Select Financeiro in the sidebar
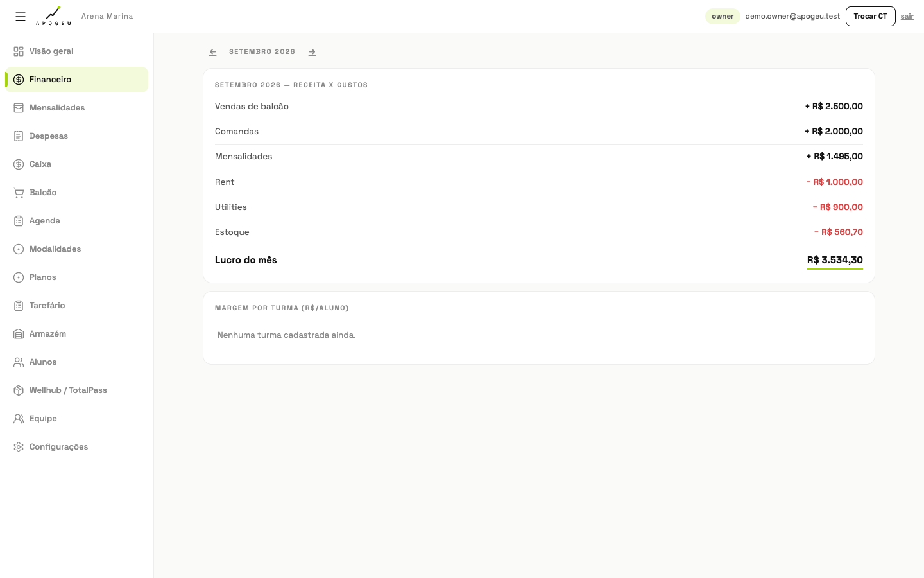 click(76, 80)
